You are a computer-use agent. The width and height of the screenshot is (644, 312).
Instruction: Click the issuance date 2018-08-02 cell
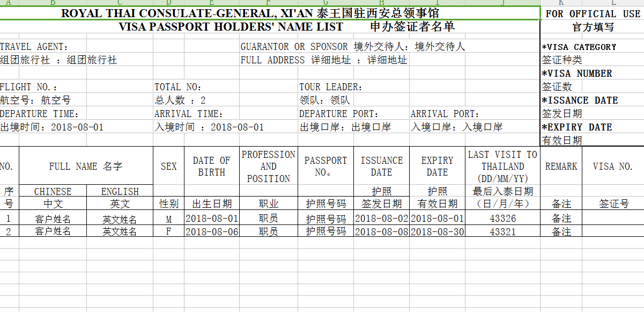(x=381, y=219)
